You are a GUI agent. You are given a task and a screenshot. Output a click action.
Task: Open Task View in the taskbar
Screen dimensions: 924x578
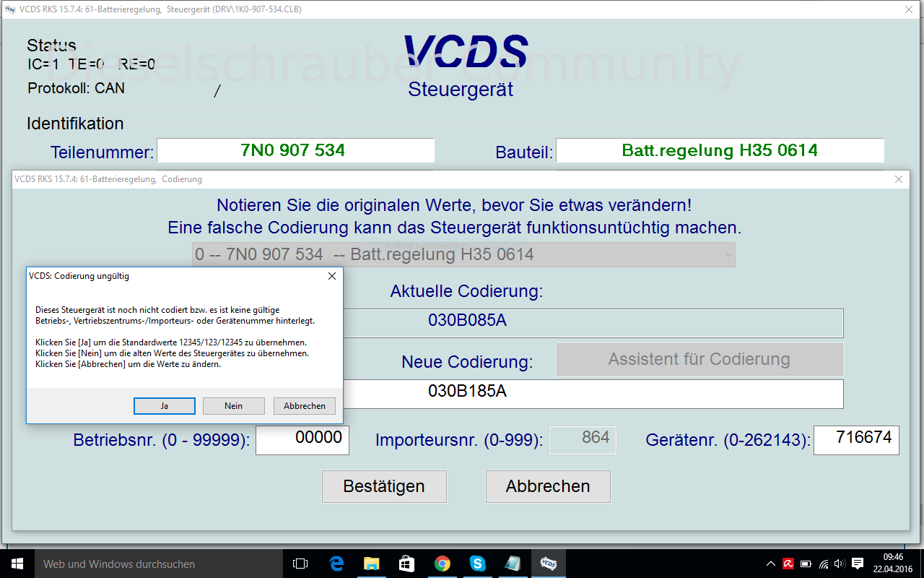click(300, 564)
